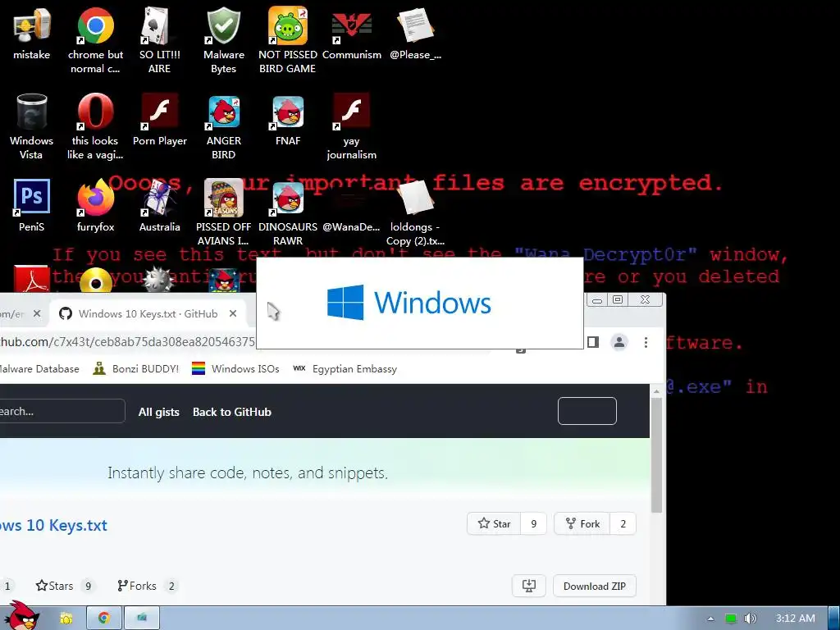The image size is (840, 630).
Task: Click the Chrome address bar URL
Action: 127,342
